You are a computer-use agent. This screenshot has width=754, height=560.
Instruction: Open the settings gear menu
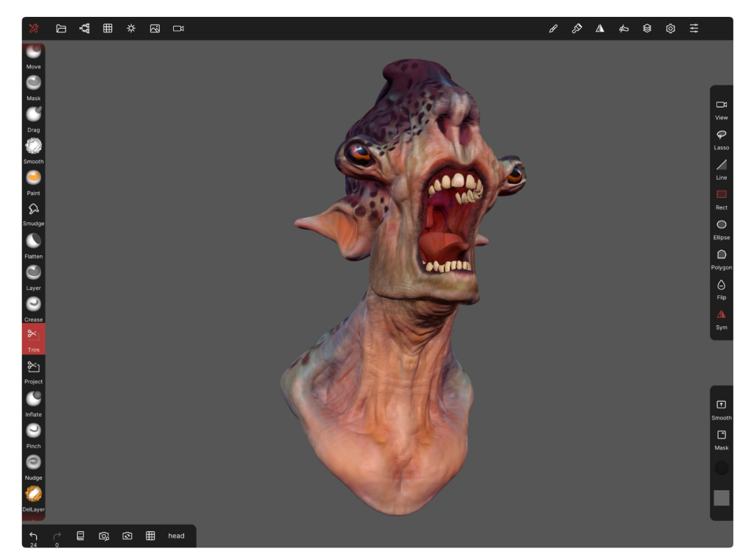pos(670,29)
